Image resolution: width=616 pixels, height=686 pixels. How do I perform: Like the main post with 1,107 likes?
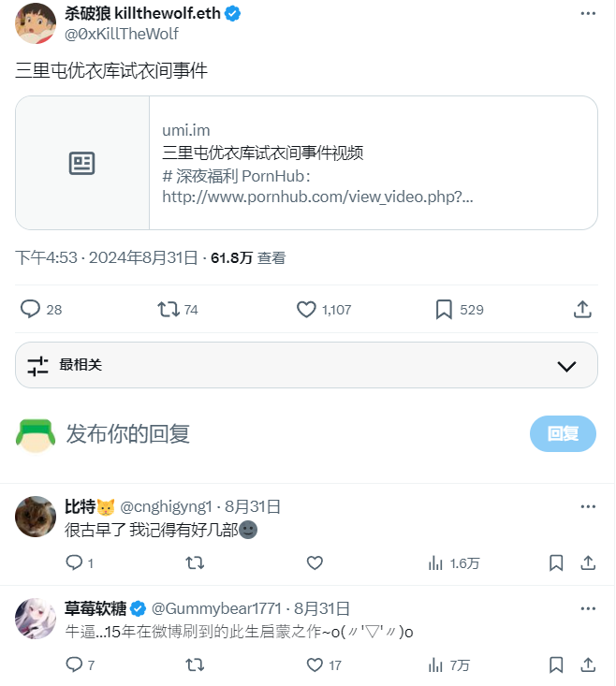point(307,309)
